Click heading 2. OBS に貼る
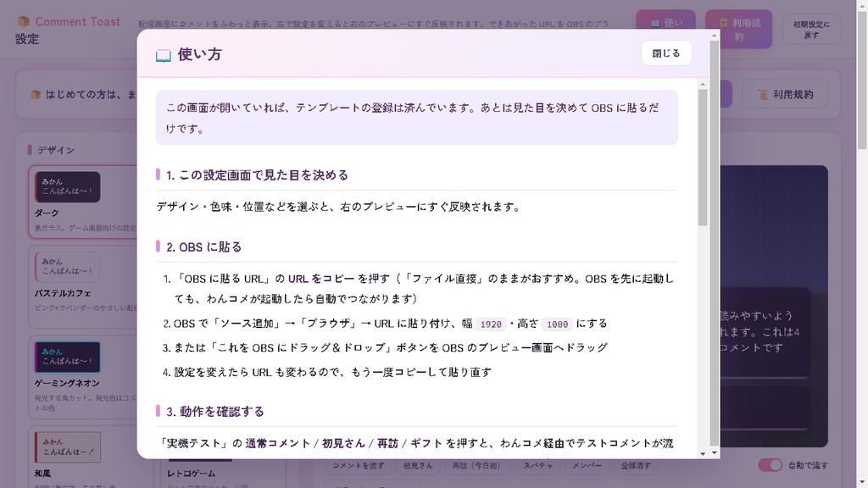Screen dimensions: 868x488 point(204,247)
